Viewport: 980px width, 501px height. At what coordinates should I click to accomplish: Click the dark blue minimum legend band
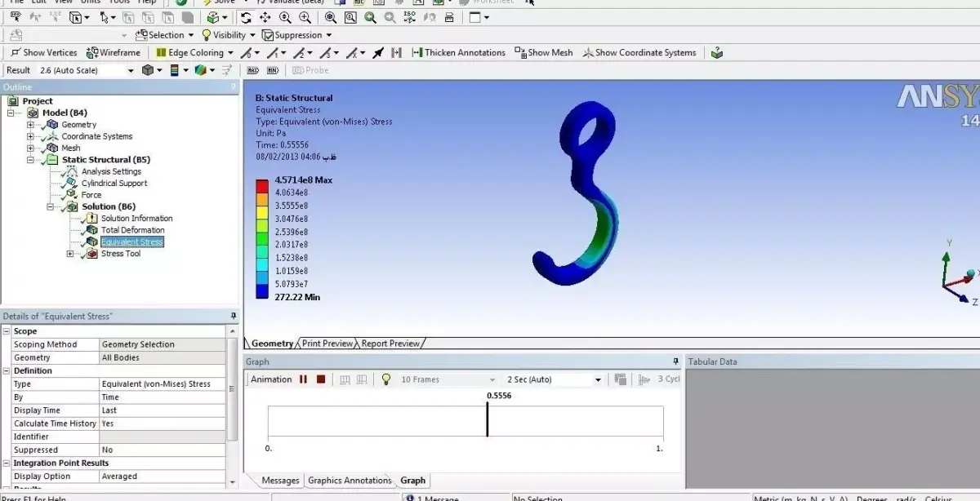(x=262, y=290)
